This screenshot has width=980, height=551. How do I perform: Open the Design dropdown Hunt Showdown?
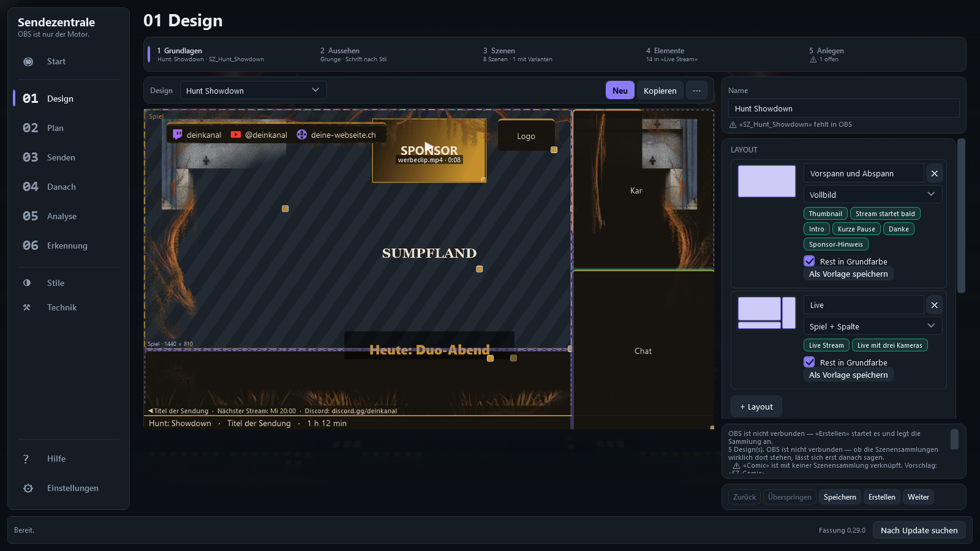pos(253,91)
